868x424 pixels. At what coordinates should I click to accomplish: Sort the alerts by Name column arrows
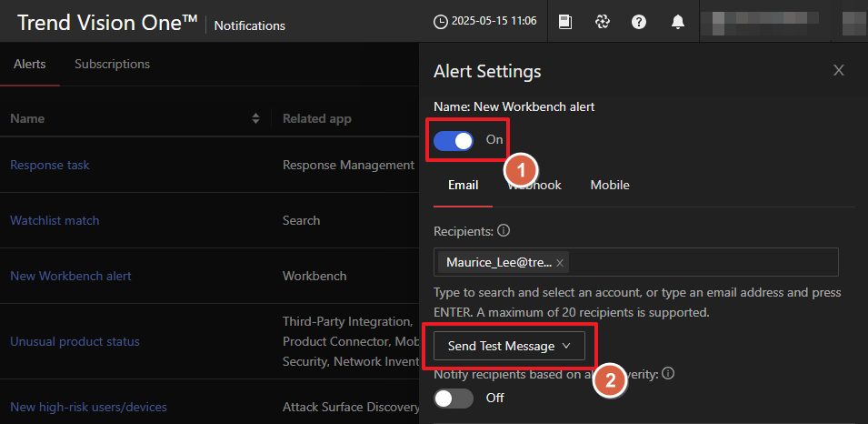coord(255,118)
